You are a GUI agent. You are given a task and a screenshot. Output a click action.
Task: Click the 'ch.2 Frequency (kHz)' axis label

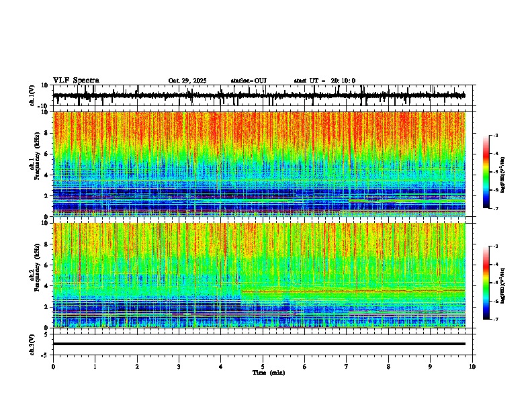pos(34,267)
